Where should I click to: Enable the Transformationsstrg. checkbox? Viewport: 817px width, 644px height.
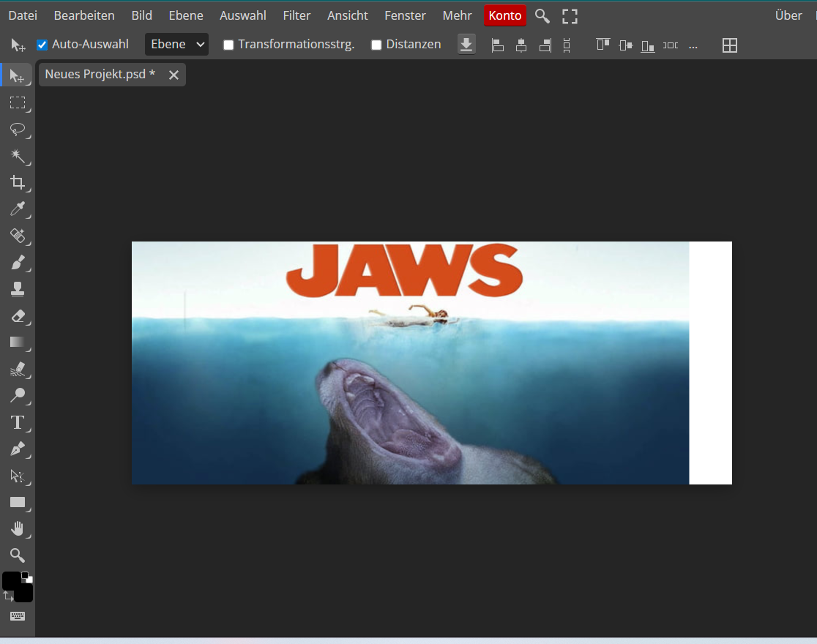[228, 45]
